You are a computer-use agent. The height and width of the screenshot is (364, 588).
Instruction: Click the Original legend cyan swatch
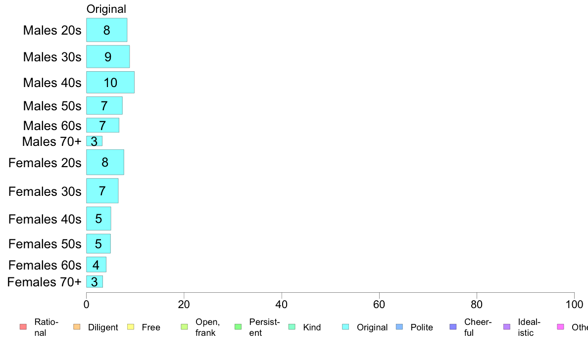tap(345, 327)
